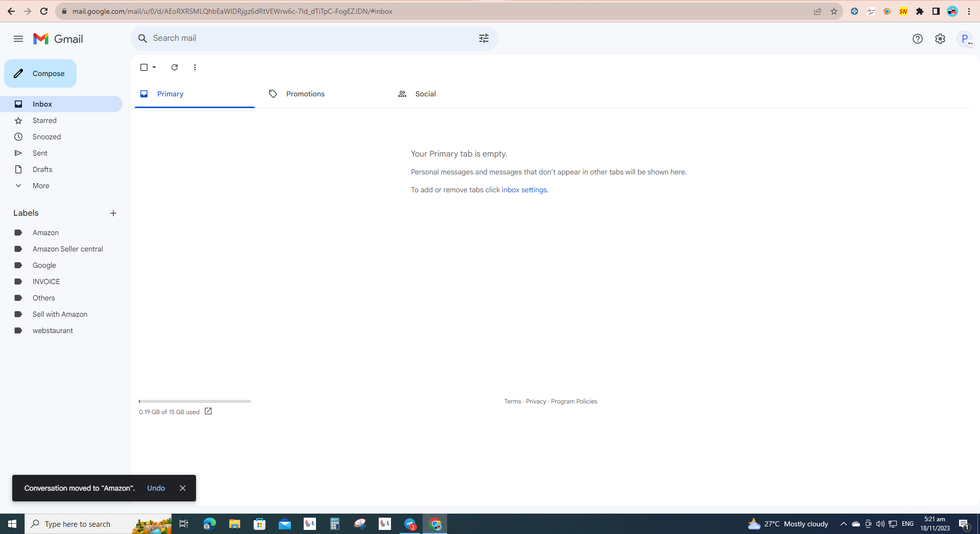Open storage management external link icon

208,411
